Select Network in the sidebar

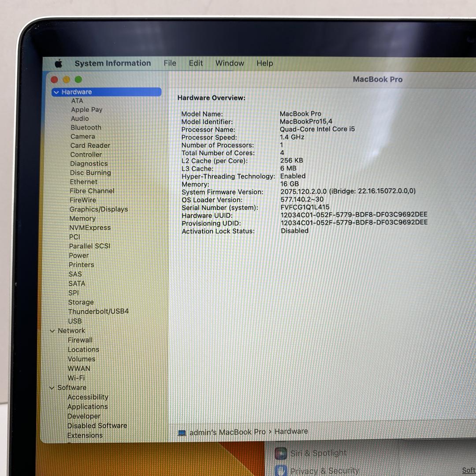[x=71, y=331]
